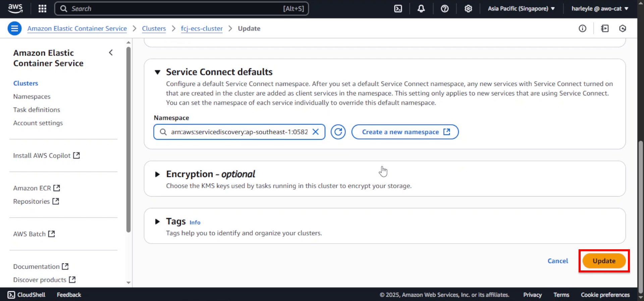Go to Clusters in sidebar
The image size is (644, 301).
pos(25,83)
